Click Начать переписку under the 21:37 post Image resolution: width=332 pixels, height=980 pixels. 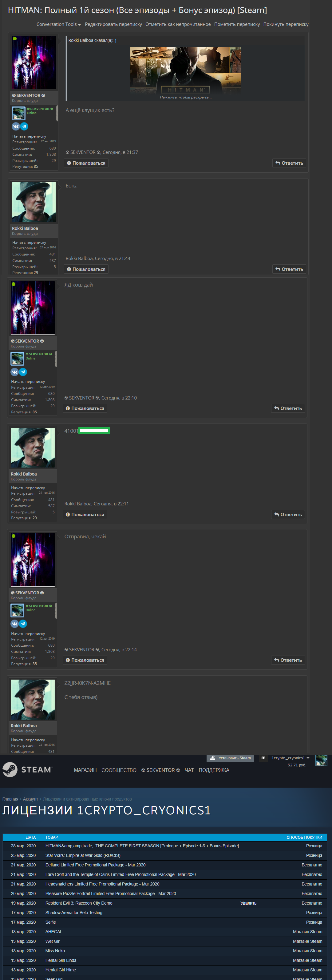29,136
